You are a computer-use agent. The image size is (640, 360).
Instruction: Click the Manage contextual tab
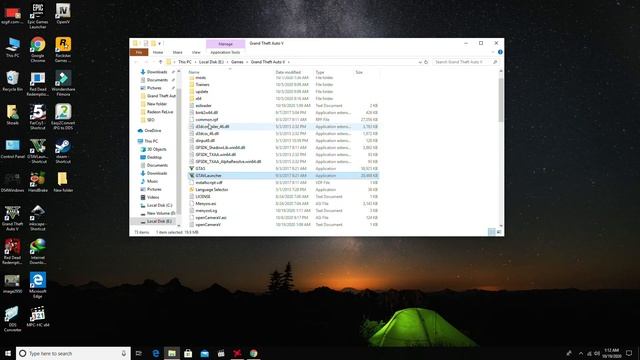225,44
